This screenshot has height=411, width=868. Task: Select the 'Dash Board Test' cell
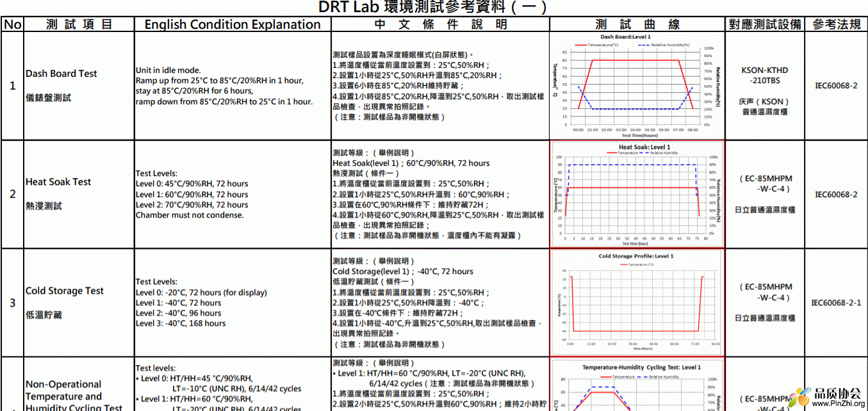coord(61,74)
